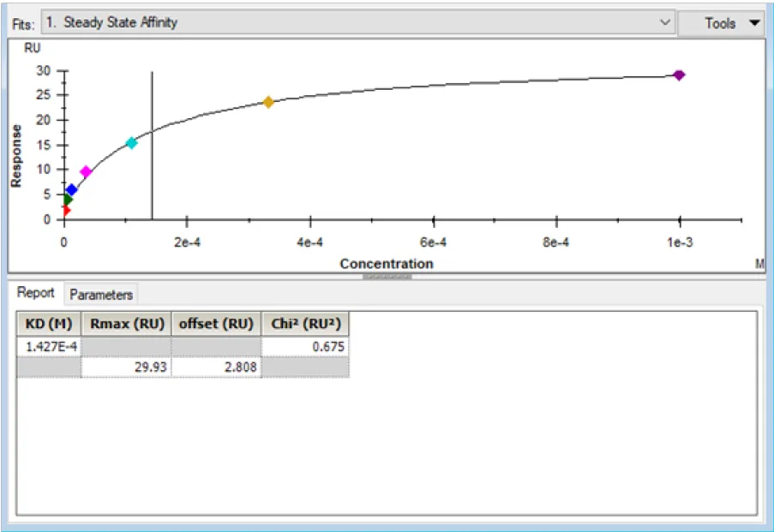This screenshot has width=774, height=532.
Task: Click the Rmax value cell 29.93
Action: pyautogui.click(x=126, y=367)
